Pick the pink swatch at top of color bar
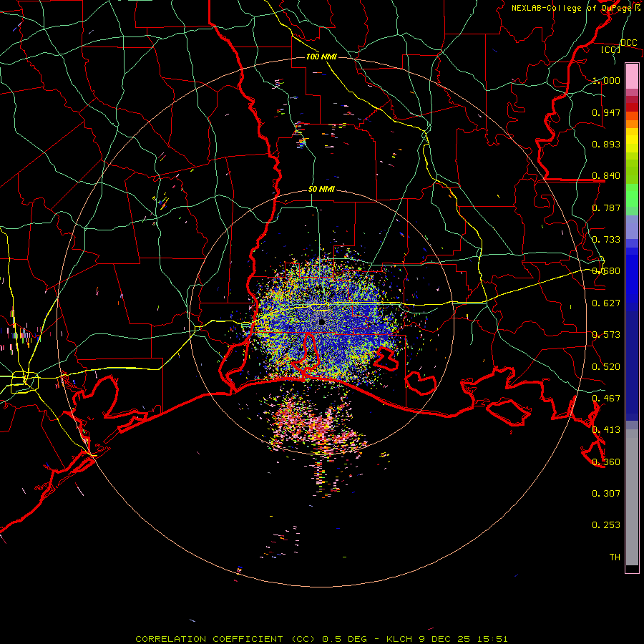The width and height of the screenshot is (644, 644). (632, 76)
